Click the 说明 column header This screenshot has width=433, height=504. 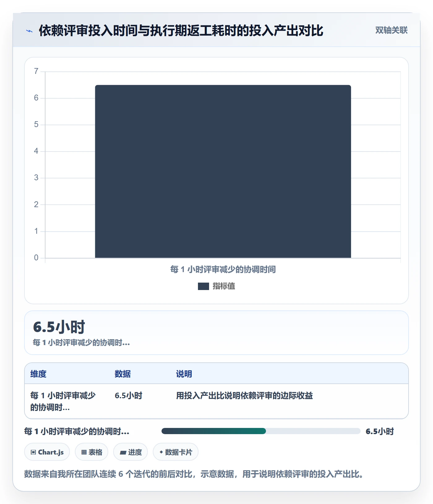coord(184,374)
